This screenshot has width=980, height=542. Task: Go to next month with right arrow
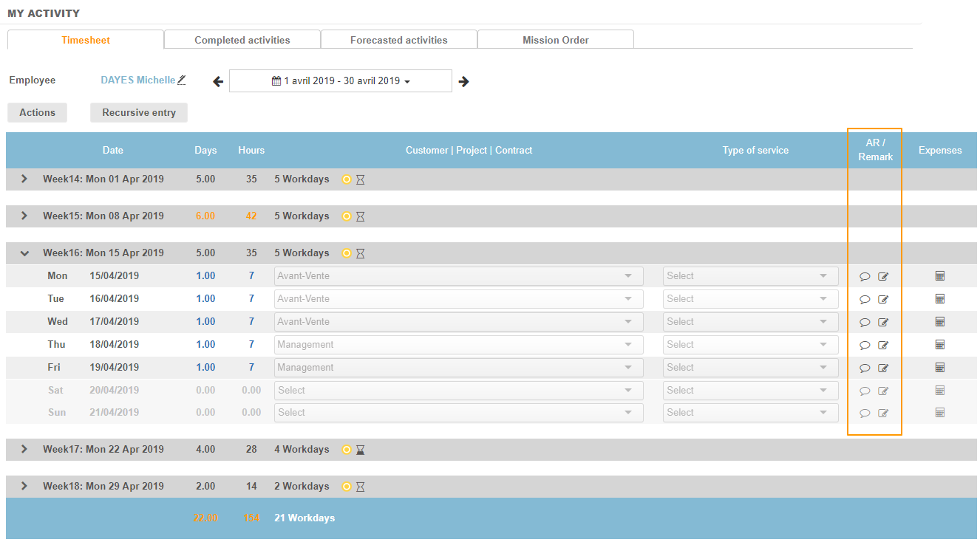[463, 81]
